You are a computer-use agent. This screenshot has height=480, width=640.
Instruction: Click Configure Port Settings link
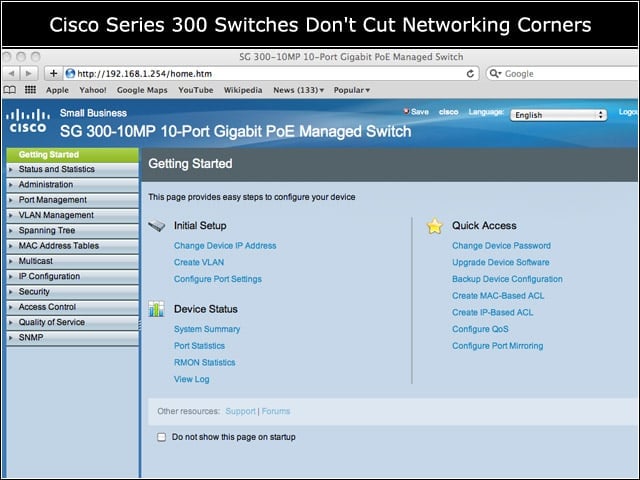click(x=218, y=279)
